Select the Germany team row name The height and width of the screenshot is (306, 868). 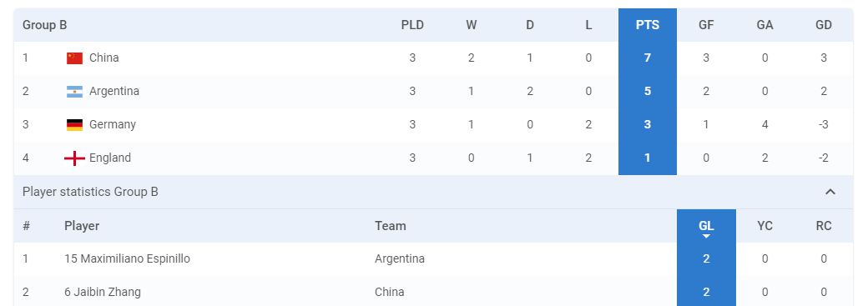tap(113, 124)
